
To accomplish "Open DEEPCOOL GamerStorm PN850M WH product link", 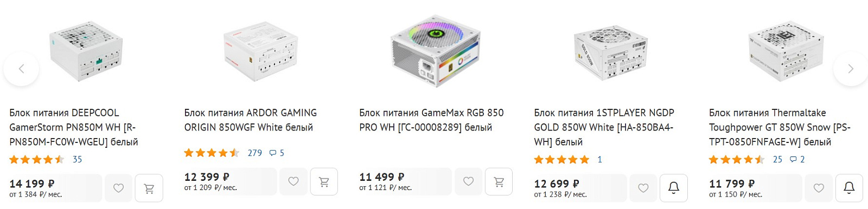I will [x=74, y=127].
